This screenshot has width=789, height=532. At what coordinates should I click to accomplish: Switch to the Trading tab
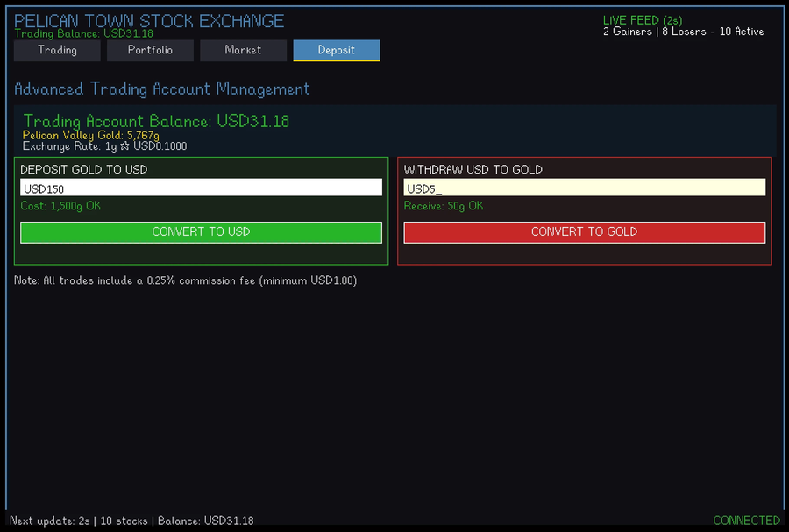[x=57, y=50]
